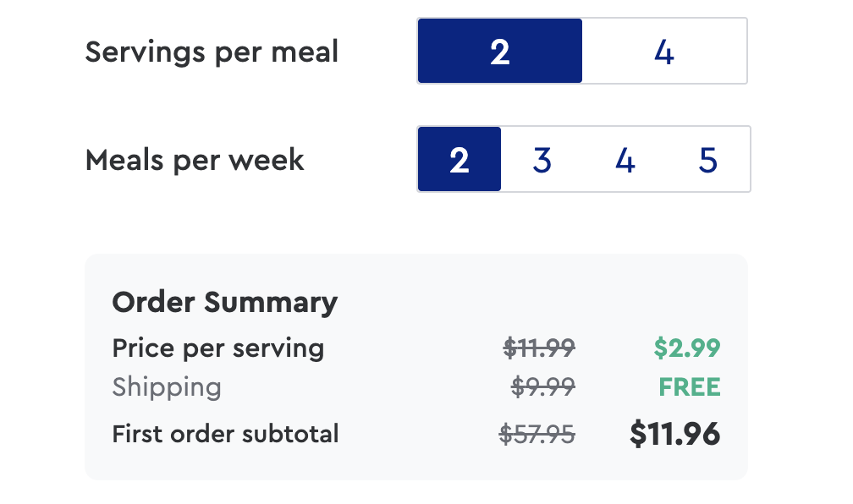Click the 4 option in servings selector
Screen dimensions: 853x504
[x=666, y=51]
